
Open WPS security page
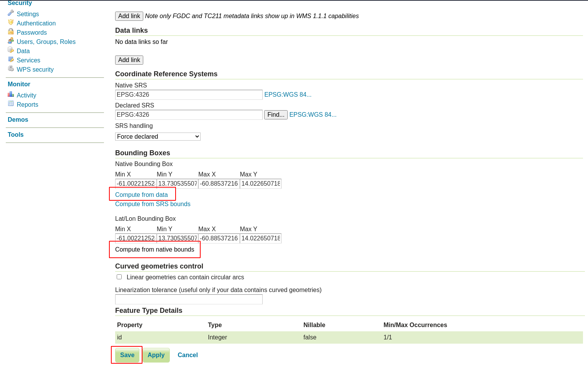pyautogui.click(x=35, y=69)
